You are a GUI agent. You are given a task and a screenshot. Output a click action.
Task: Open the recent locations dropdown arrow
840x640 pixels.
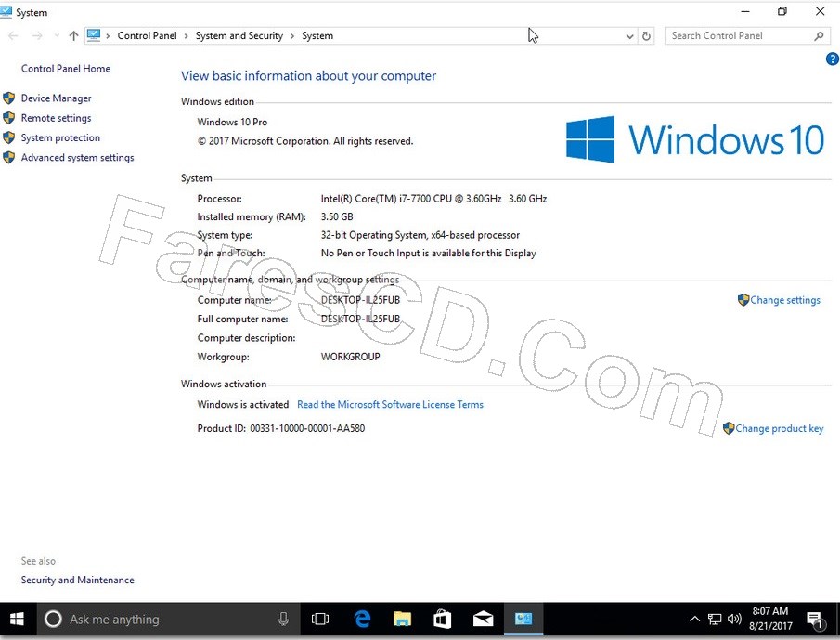(x=57, y=36)
